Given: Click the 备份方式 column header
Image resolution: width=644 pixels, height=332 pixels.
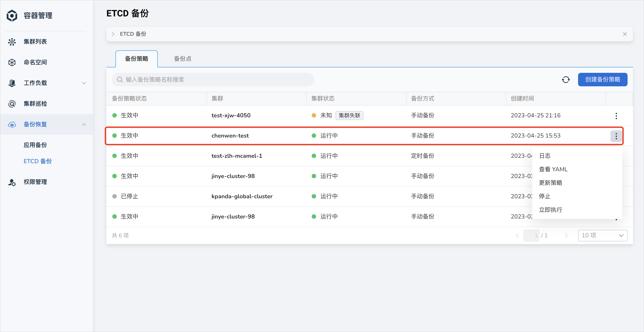Looking at the screenshot, I should [423, 99].
